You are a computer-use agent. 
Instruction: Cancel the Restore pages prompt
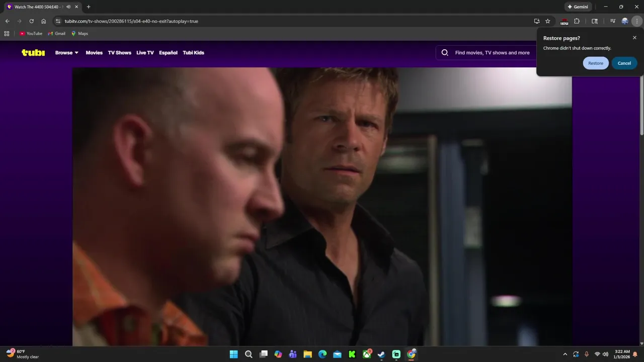click(x=624, y=63)
